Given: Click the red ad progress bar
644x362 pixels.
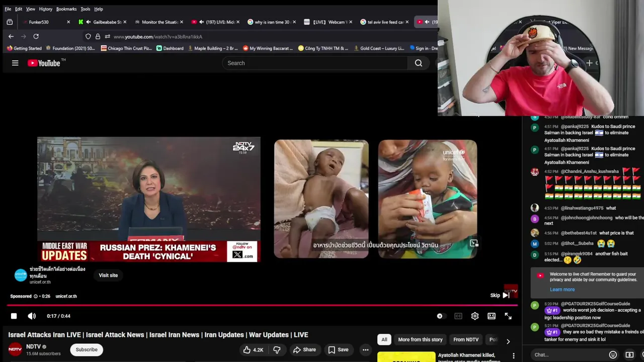Looking at the screenshot, I should pos(262,305).
